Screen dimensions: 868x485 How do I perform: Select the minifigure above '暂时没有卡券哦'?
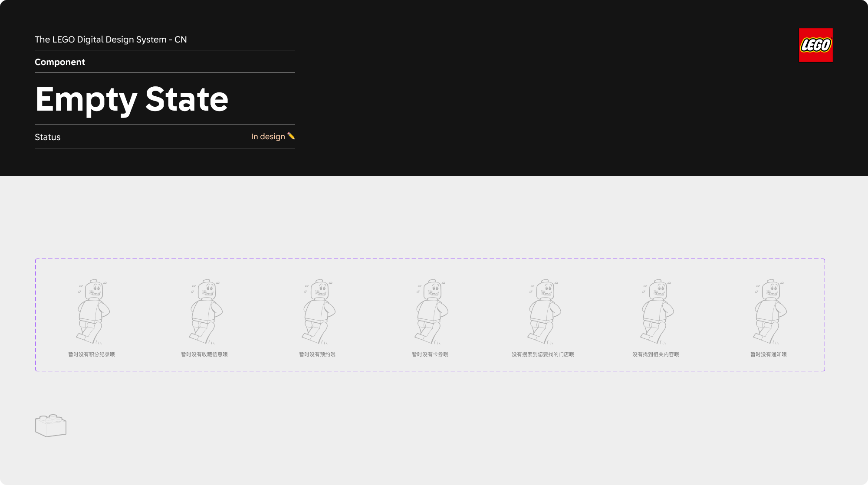point(431,312)
